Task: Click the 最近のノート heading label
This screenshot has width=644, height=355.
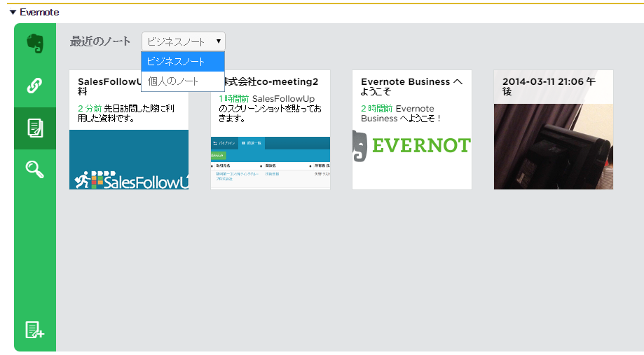Action: [100, 41]
